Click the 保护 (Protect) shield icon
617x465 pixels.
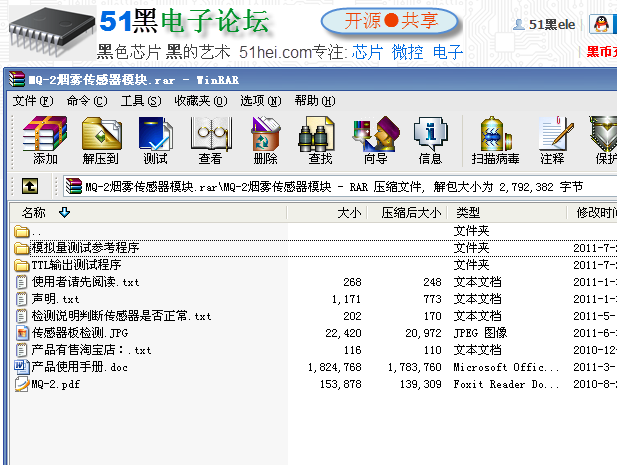click(603, 134)
